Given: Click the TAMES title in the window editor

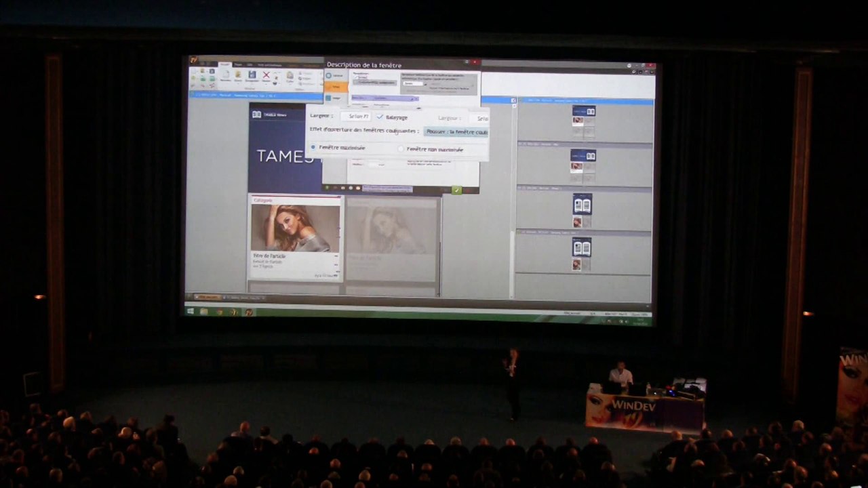Looking at the screenshot, I should coord(284,157).
